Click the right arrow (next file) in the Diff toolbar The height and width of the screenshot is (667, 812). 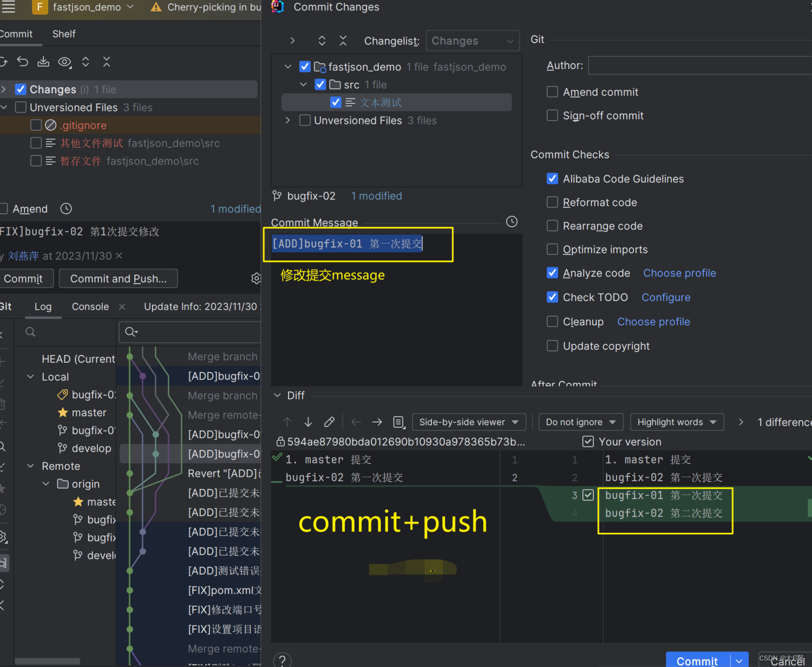click(377, 422)
